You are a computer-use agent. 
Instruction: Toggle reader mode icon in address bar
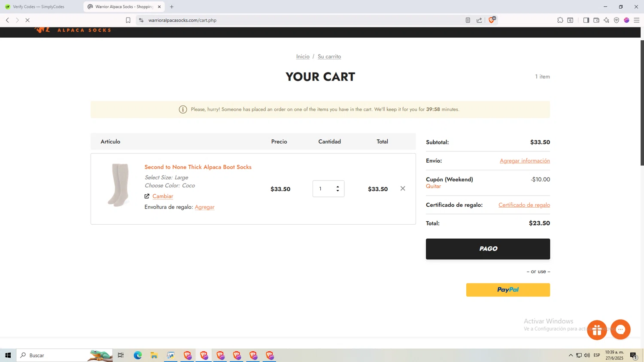pyautogui.click(x=468, y=20)
